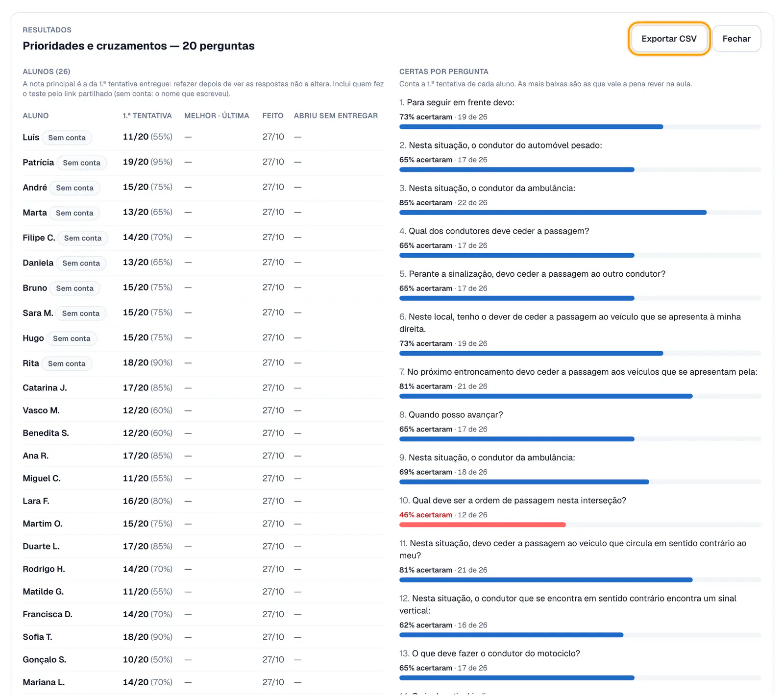The width and height of the screenshot is (784, 698).
Task: Click on student "Gonçalo S."
Action: coord(44,659)
